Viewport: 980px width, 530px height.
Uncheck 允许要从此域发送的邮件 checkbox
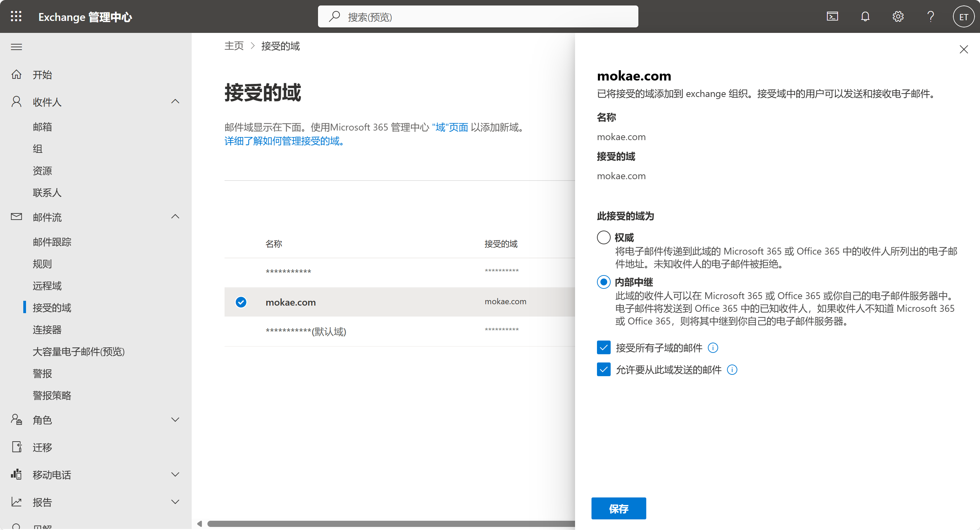(x=603, y=370)
